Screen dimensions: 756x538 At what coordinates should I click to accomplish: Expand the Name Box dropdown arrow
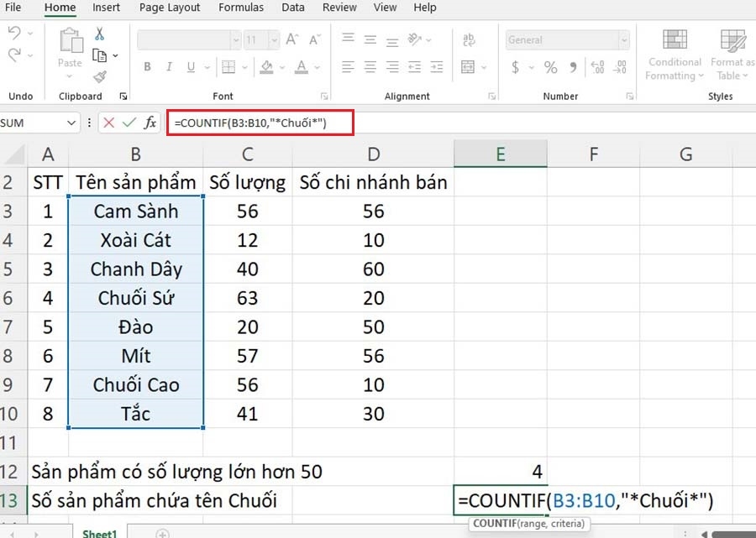[71, 123]
